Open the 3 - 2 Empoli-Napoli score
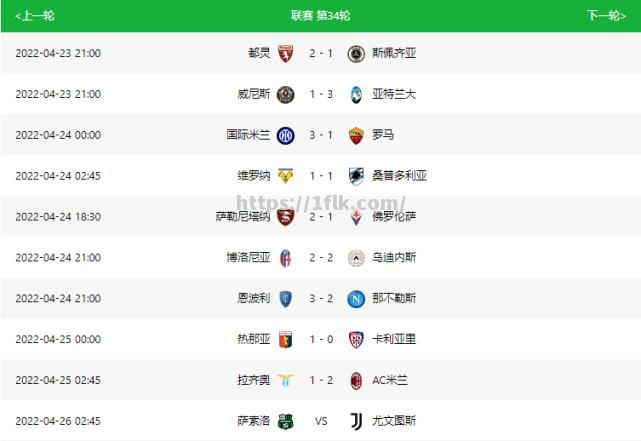The height and width of the screenshot is (441, 641). pos(321,298)
